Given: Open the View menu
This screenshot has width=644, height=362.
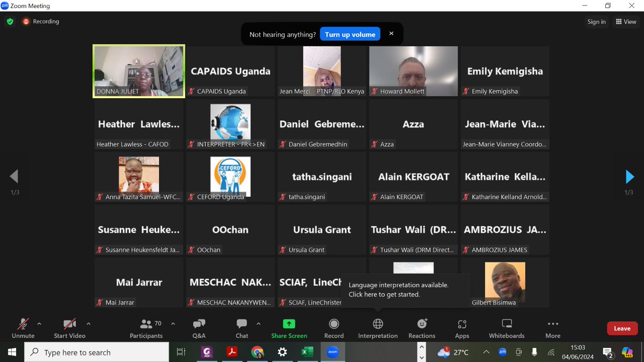Looking at the screenshot, I should pos(626,21).
